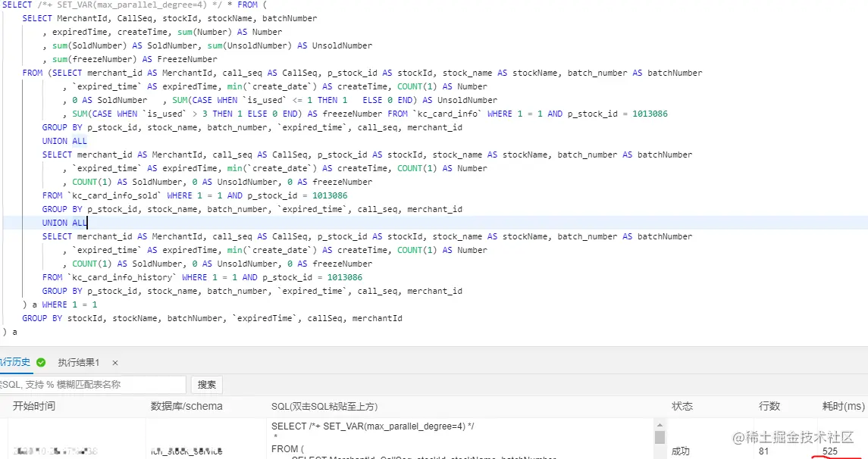
Task: Select the 成功 status cell
Action: 680,451
